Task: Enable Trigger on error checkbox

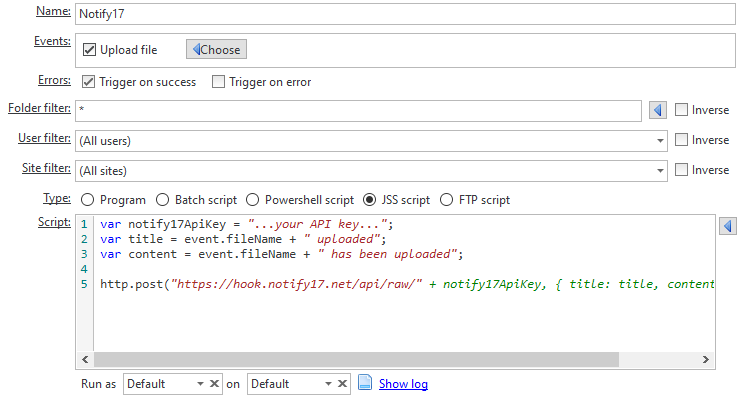Action: click(219, 82)
